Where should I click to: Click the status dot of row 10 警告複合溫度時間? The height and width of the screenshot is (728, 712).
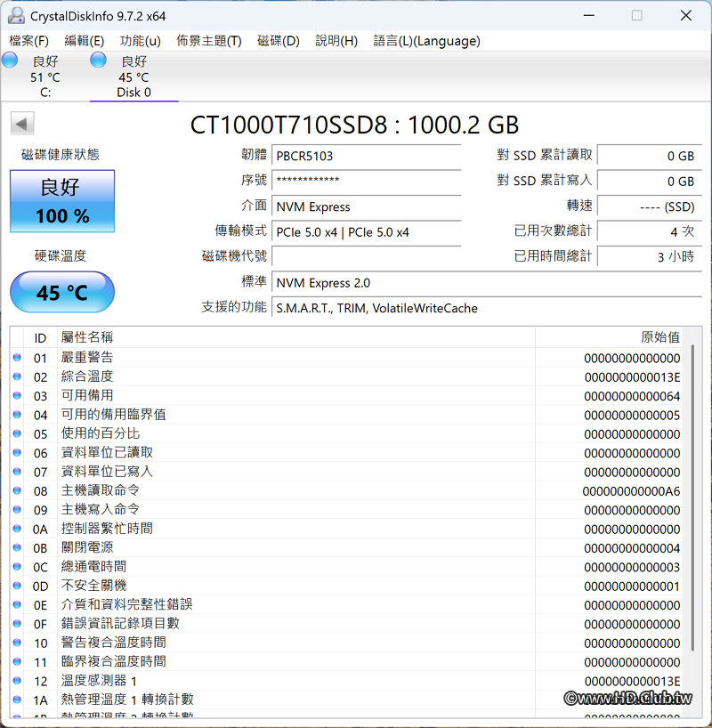[x=17, y=643]
